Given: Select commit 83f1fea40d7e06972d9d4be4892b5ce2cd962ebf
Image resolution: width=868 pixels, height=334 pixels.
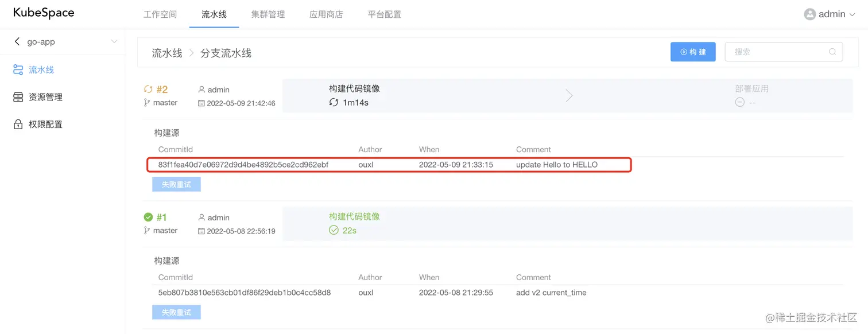Looking at the screenshot, I should pyautogui.click(x=243, y=165).
